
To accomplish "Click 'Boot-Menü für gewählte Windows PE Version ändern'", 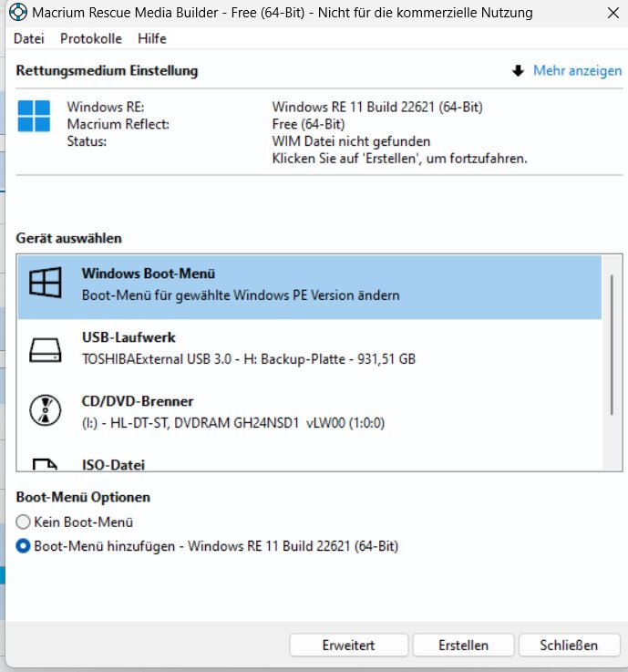I will [241, 295].
